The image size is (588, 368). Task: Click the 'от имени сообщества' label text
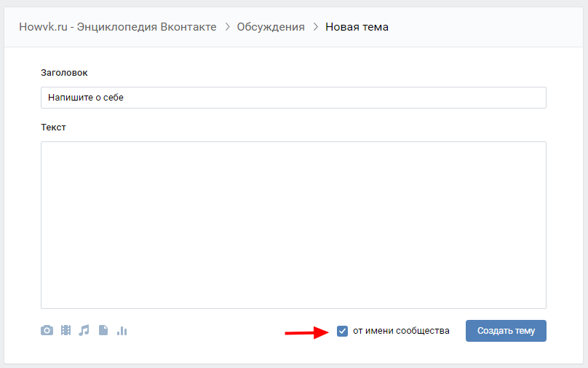tap(401, 331)
